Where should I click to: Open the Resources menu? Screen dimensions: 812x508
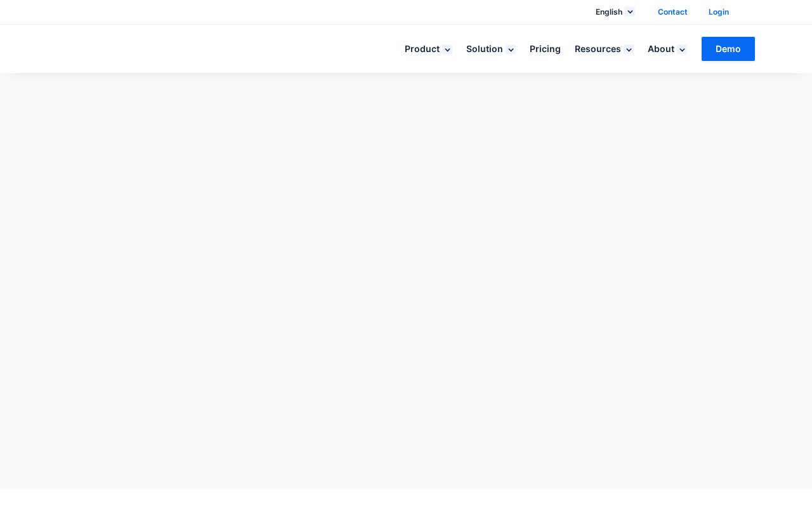[598, 49]
